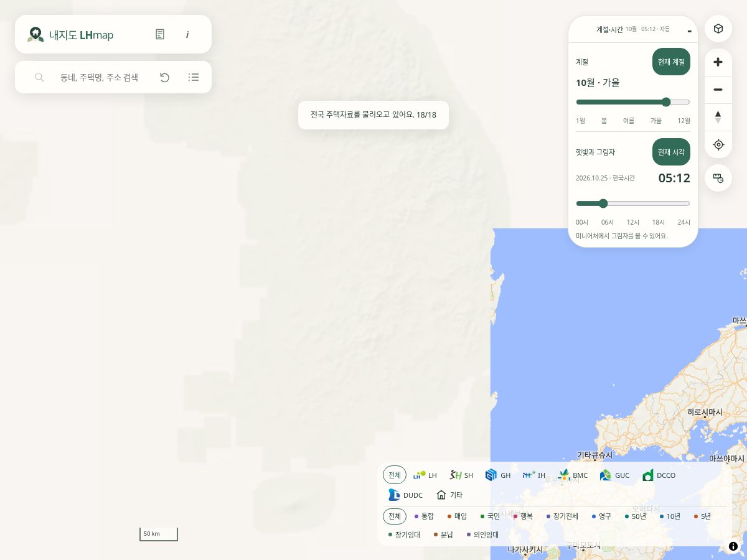
Task: Filter by LH provider
Action: click(425, 475)
